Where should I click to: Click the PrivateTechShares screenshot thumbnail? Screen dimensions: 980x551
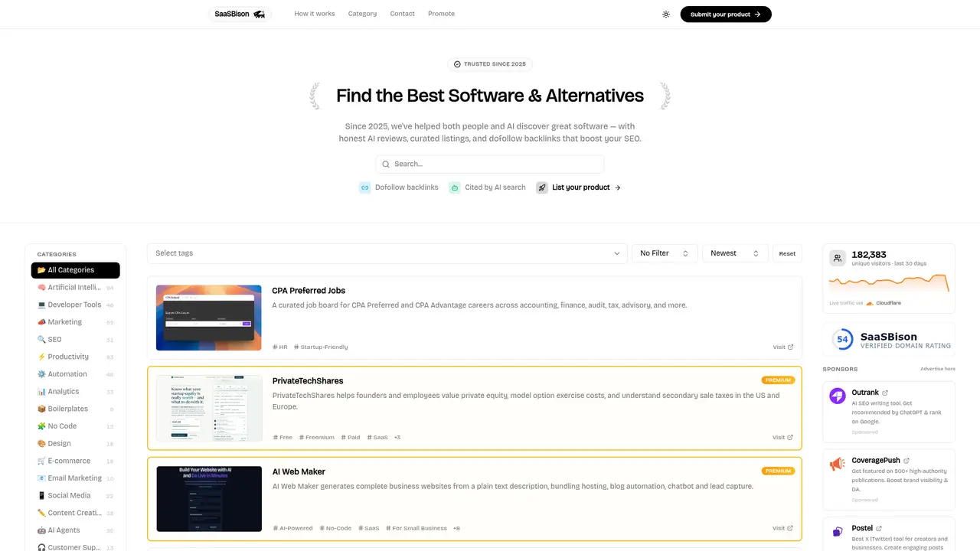pyautogui.click(x=209, y=408)
